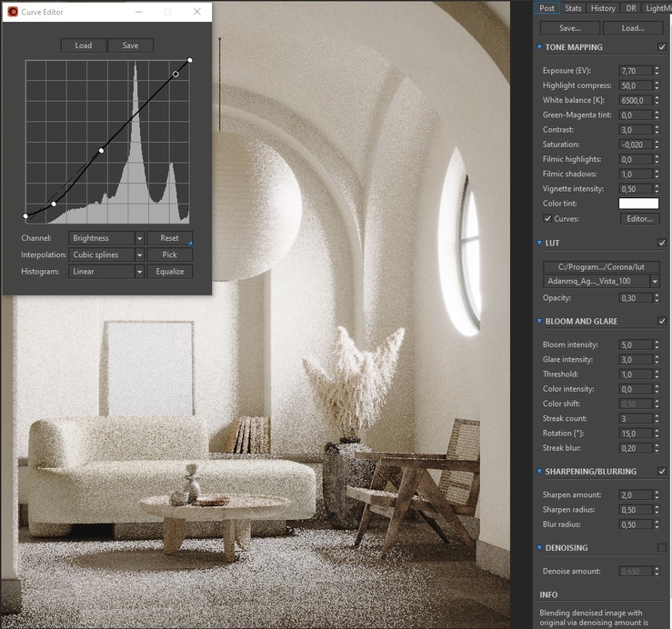Collapse the LUT section arrow
Viewport: 672px width, 629px height.
pos(539,244)
